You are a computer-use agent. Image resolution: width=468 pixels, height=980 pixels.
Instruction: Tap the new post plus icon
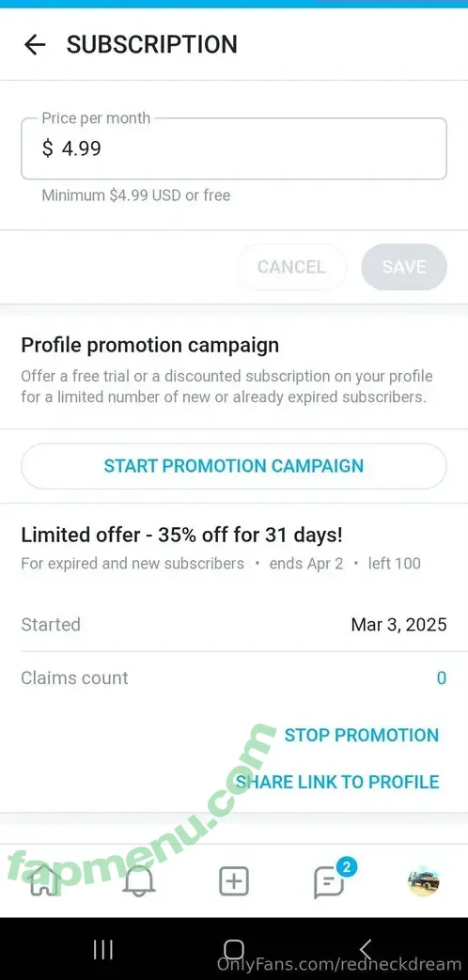click(x=234, y=882)
